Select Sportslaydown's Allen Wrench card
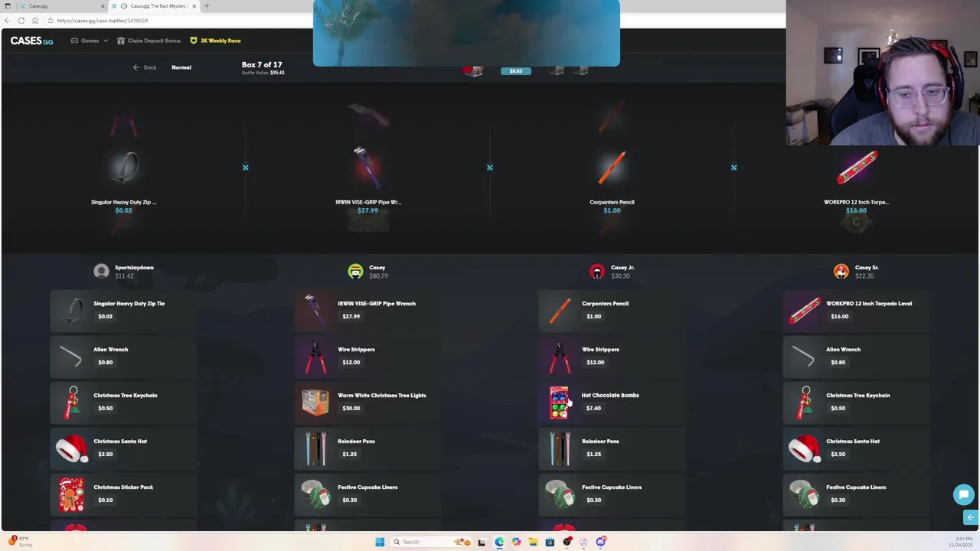 pyautogui.click(x=123, y=356)
